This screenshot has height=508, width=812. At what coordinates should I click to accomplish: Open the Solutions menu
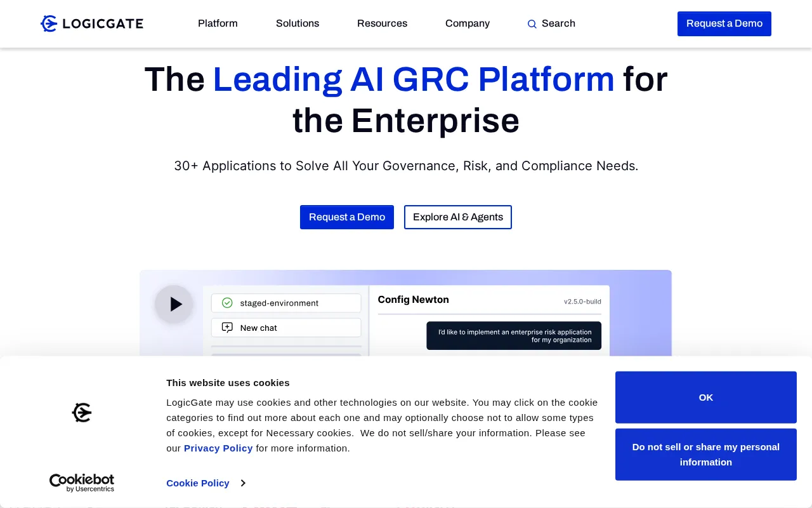tap(298, 23)
